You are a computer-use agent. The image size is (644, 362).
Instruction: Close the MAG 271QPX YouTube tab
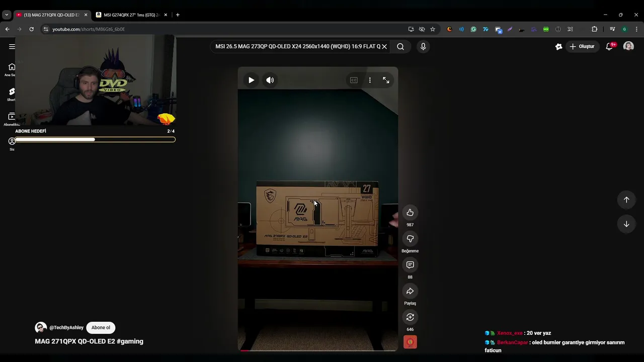pos(86,15)
